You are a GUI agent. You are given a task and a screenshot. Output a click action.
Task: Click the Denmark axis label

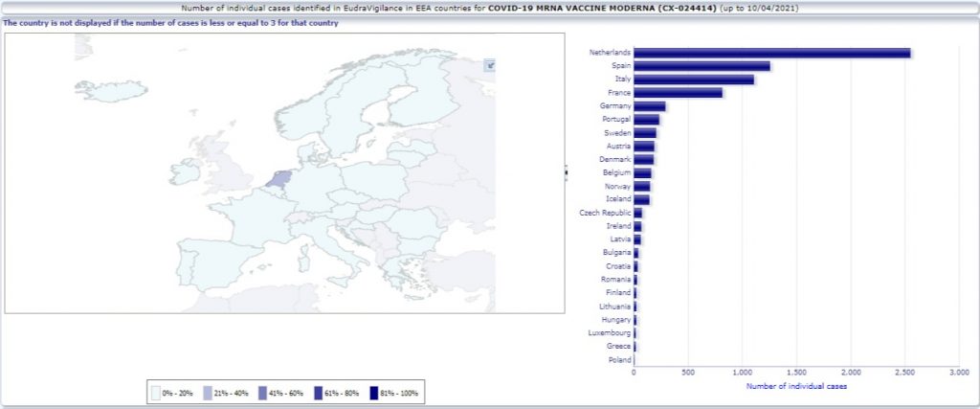[615, 159]
